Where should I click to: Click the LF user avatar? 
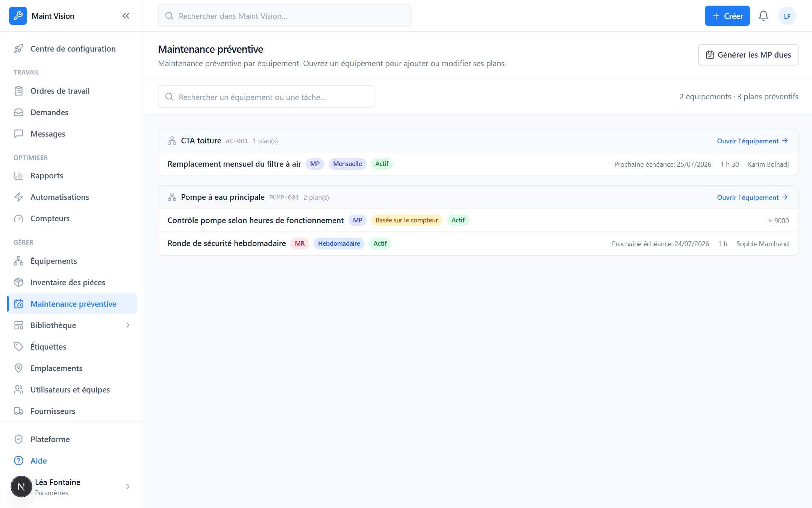(787, 16)
